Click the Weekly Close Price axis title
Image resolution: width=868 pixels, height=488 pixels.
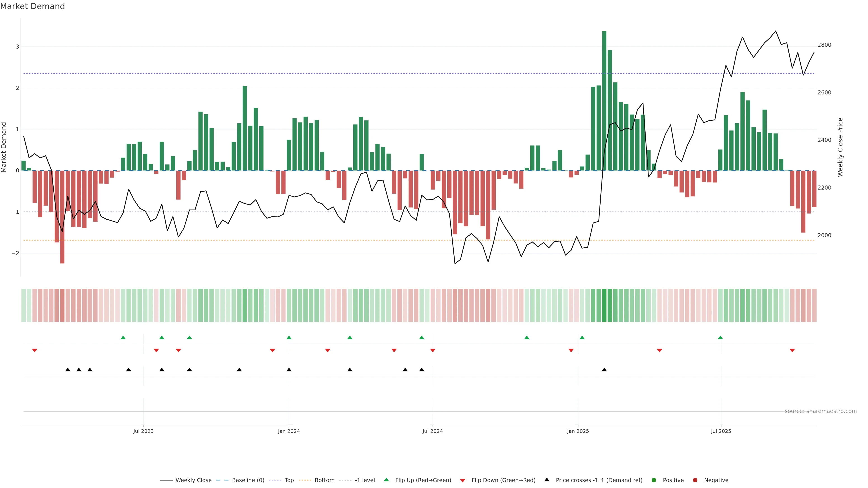(x=840, y=147)
